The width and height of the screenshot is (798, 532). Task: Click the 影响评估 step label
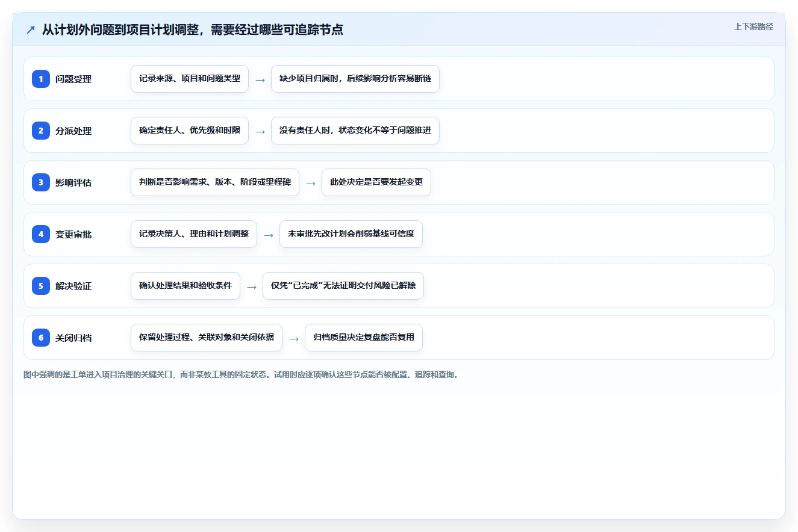(73, 182)
